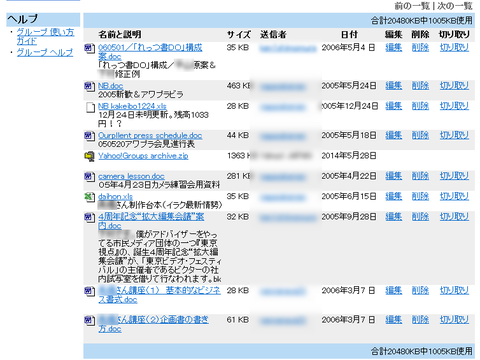The width and height of the screenshot is (480, 360).
Task: Delete NB.doc via its 削除 link
Action: [420, 86]
